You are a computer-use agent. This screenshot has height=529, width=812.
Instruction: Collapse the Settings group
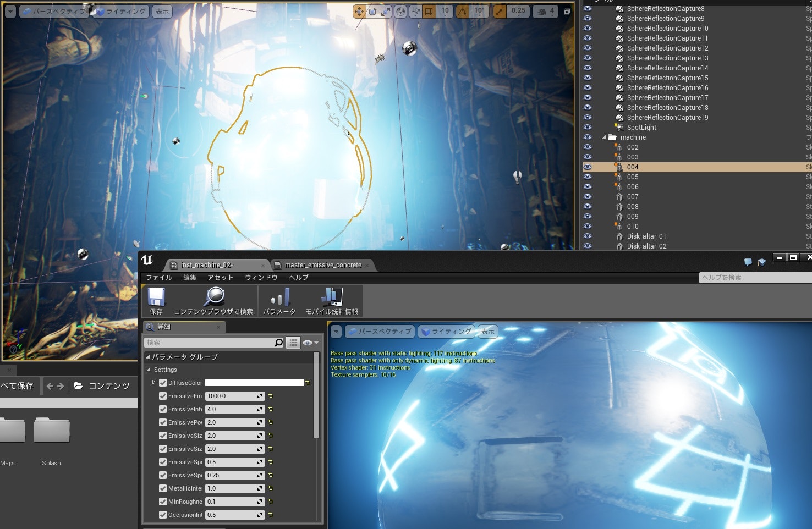pyautogui.click(x=149, y=370)
